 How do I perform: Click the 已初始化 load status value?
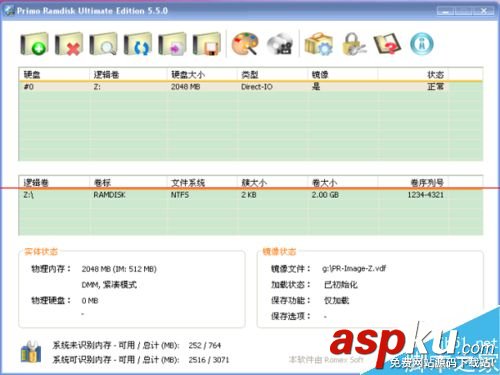point(340,284)
